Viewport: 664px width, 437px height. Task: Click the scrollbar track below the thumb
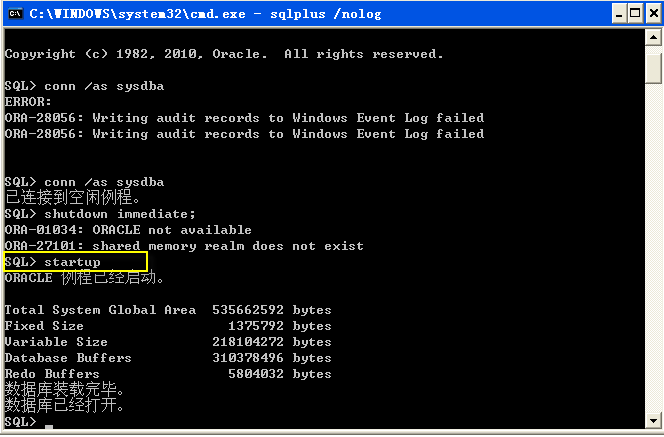(x=653, y=248)
